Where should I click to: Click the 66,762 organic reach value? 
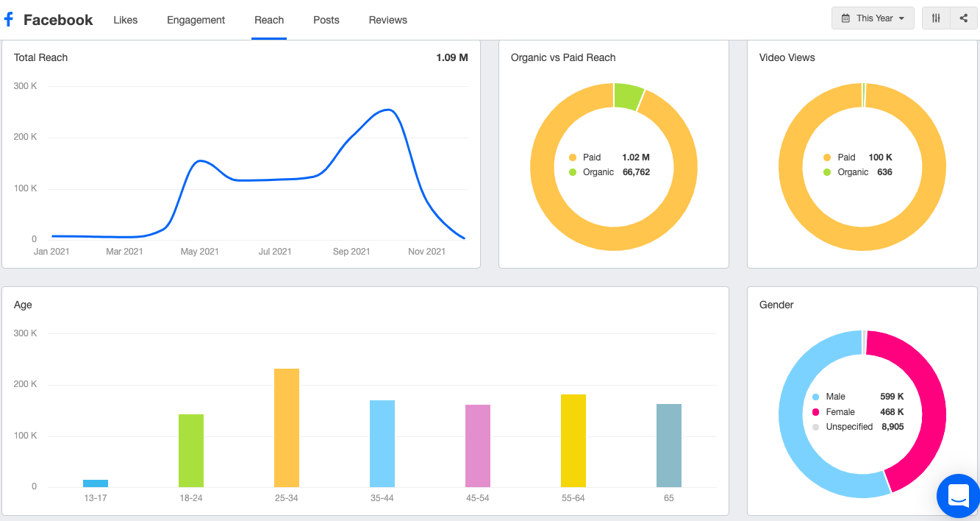[x=636, y=172]
